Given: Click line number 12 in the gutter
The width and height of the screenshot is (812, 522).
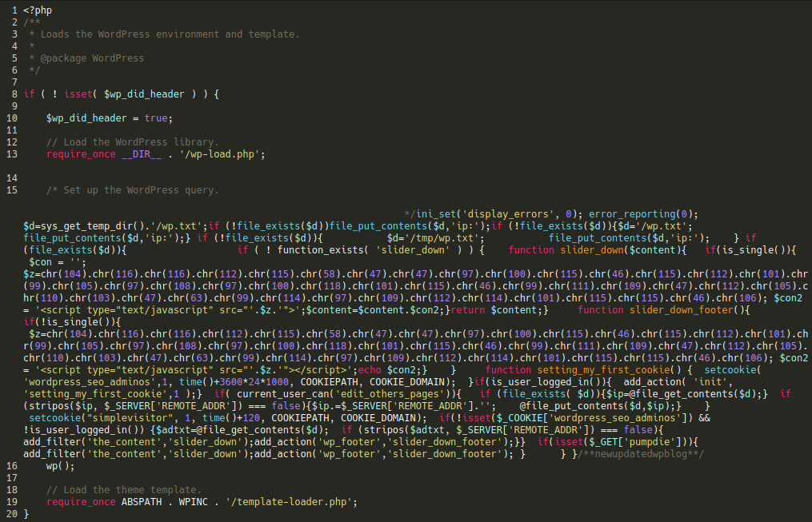Looking at the screenshot, I should (x=12, y=142).
